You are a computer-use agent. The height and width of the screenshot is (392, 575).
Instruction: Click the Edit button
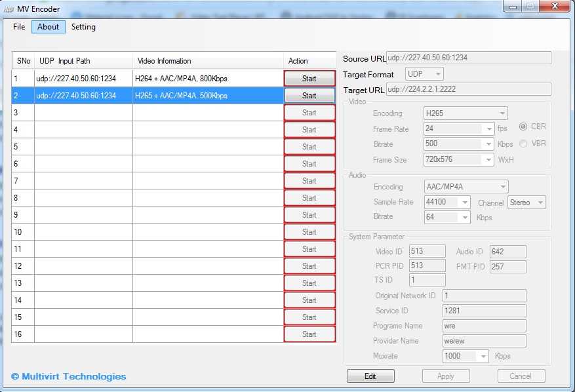(x=370, y=376)
